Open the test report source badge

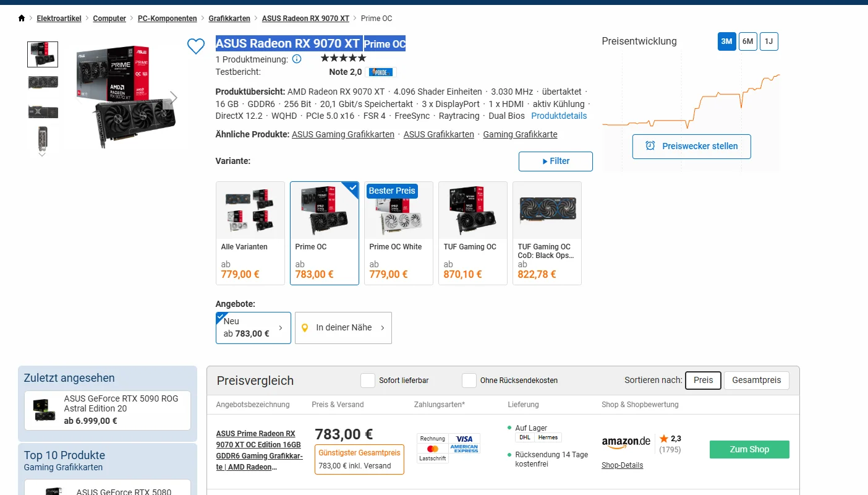coord(381,72)
